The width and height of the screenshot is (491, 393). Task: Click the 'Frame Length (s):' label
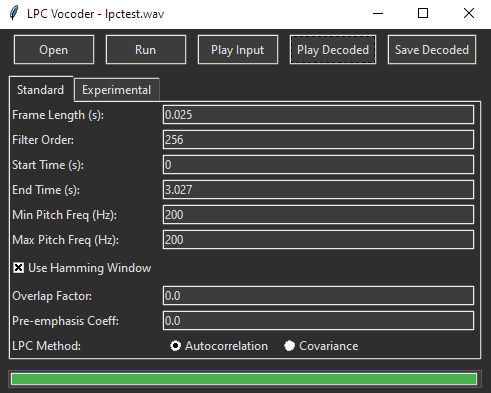[58, 115]
